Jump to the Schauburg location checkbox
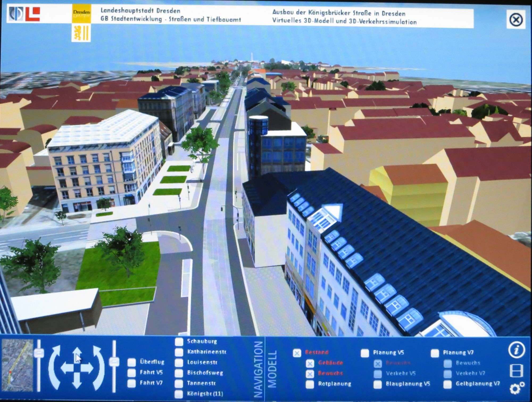532x402 pixels. click(x=179, y=342)
